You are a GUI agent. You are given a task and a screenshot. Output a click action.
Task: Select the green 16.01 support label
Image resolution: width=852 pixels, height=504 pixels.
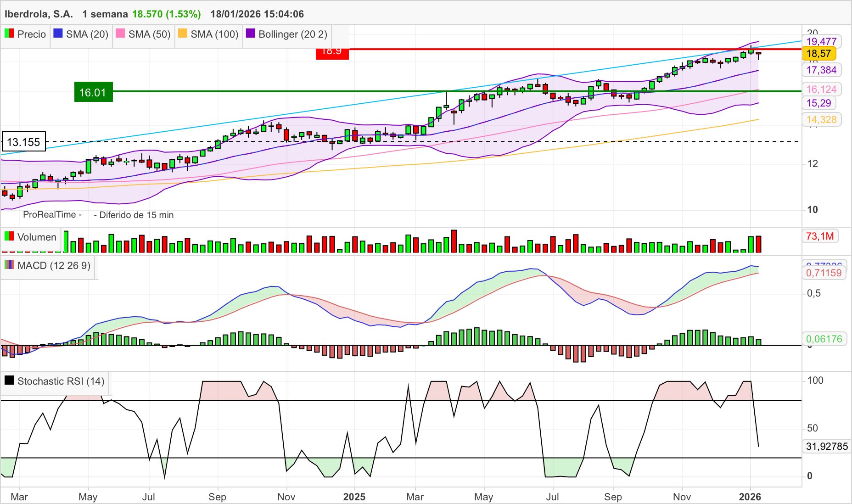[93, 92]
